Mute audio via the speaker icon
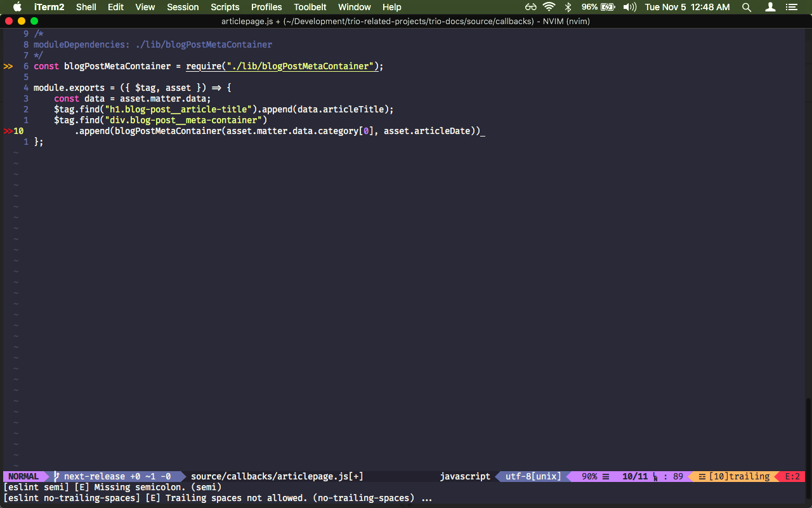This screenshot has width=812, height=508. point(630,7)
